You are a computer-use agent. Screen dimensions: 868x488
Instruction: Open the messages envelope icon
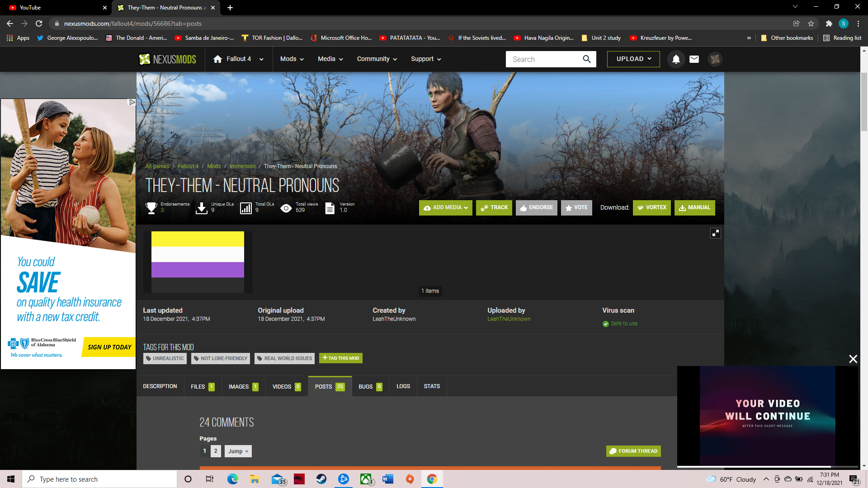click(x=694, y=59)
